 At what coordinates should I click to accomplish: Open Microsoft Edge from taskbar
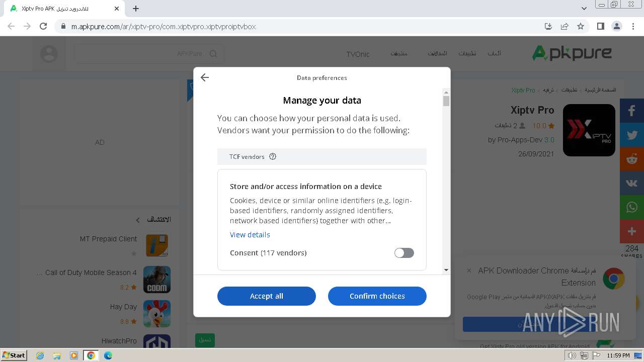(x=108, y=355)
